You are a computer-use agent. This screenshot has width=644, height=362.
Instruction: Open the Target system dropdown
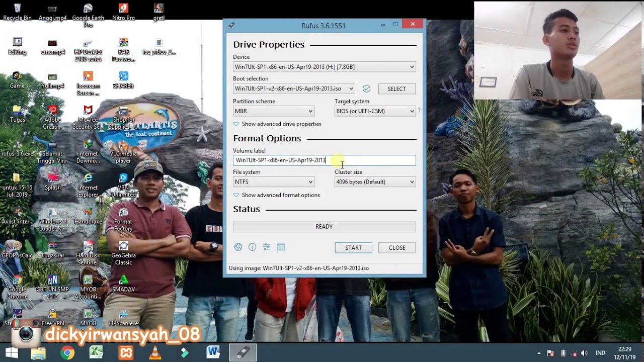click(375, 111)
